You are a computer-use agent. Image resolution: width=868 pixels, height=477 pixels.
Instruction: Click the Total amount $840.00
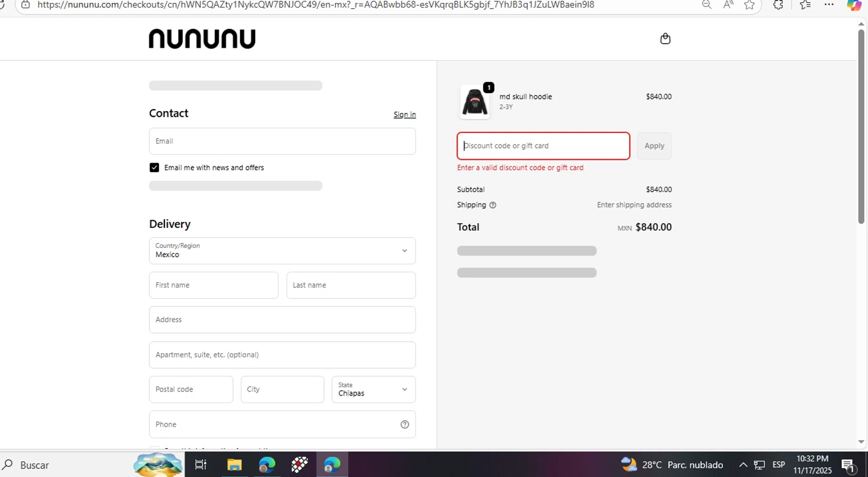[x=653, y=227]
